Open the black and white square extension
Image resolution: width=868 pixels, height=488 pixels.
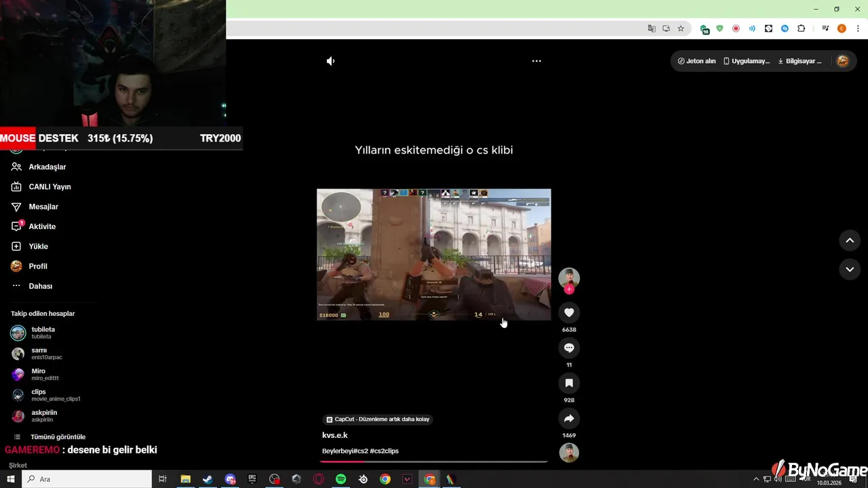click(x=768, y=28)
